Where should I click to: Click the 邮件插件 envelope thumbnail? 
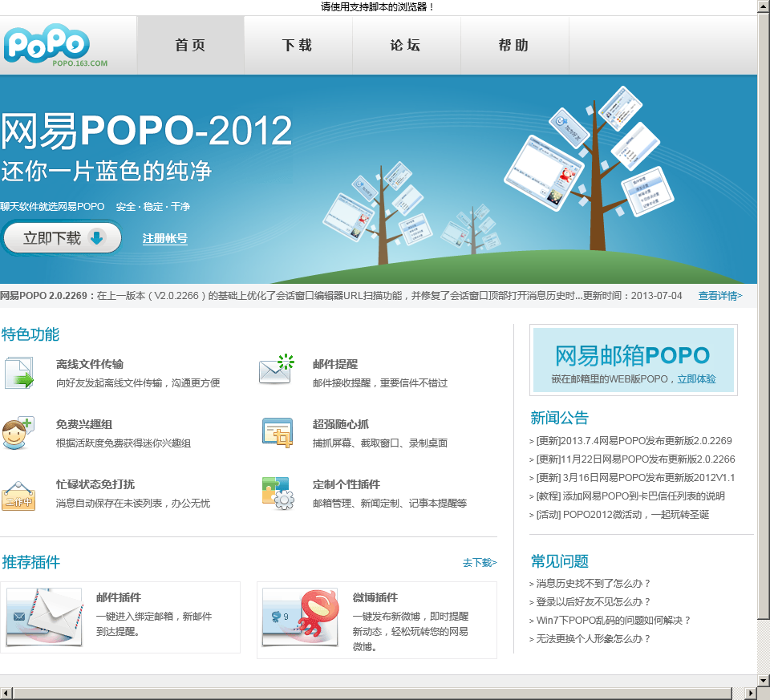point(44,617)
